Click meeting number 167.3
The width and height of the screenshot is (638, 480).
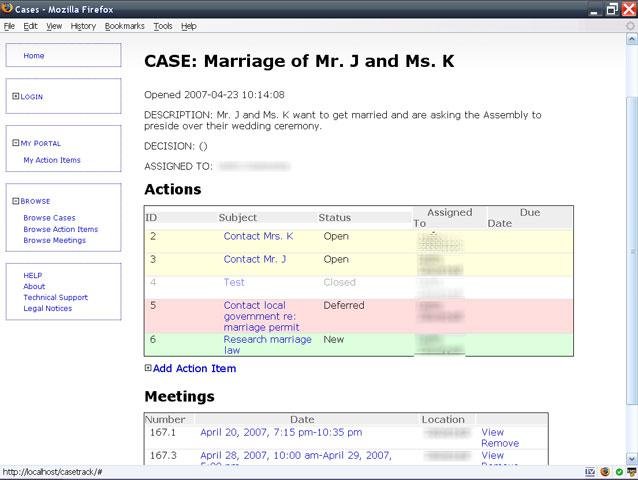tap(163, 456)
